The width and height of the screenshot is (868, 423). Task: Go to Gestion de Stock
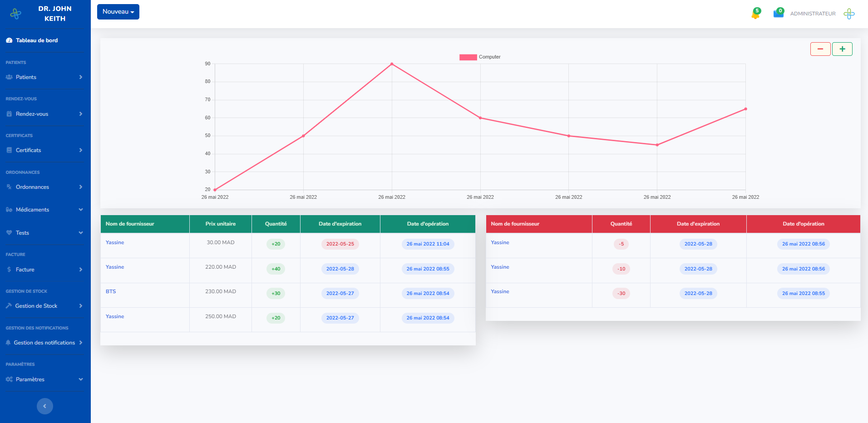(44, 306)
